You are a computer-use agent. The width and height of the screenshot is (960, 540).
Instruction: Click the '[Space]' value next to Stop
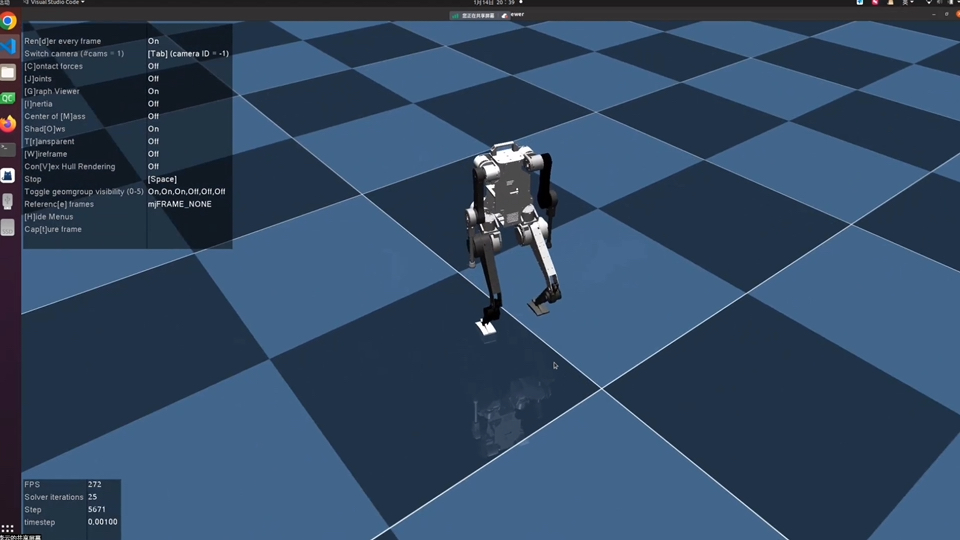tap(162, 179)
